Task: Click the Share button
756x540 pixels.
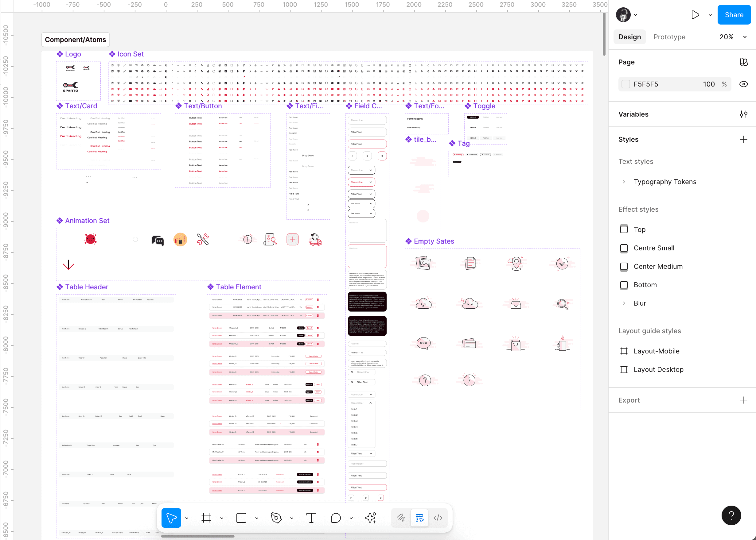Action: tap(734, 15)
